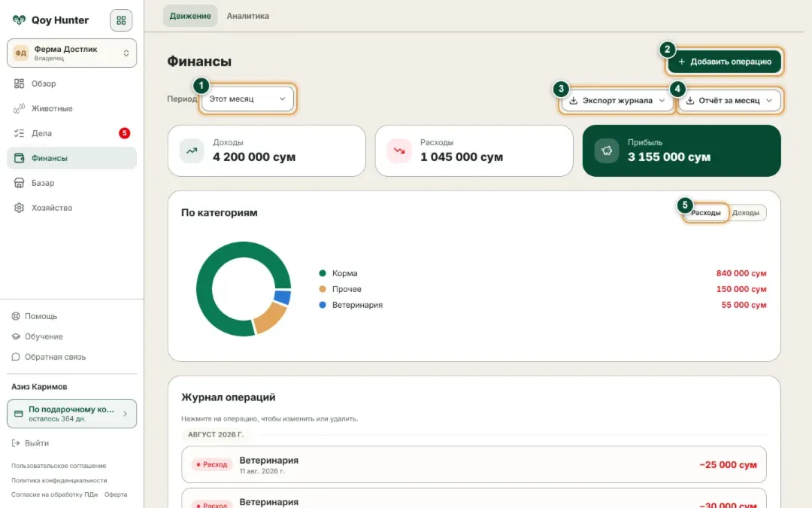This screenshot has height=508, width=812.
Task: Click the Прибыль 3 155 000 сум card
Action: click(681, 151)
